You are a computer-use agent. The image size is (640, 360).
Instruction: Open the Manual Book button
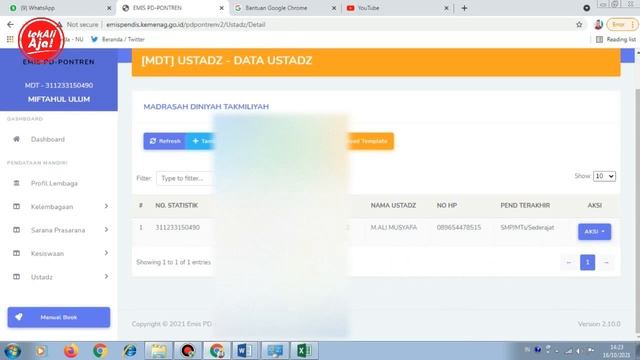[x=59, y=317]
